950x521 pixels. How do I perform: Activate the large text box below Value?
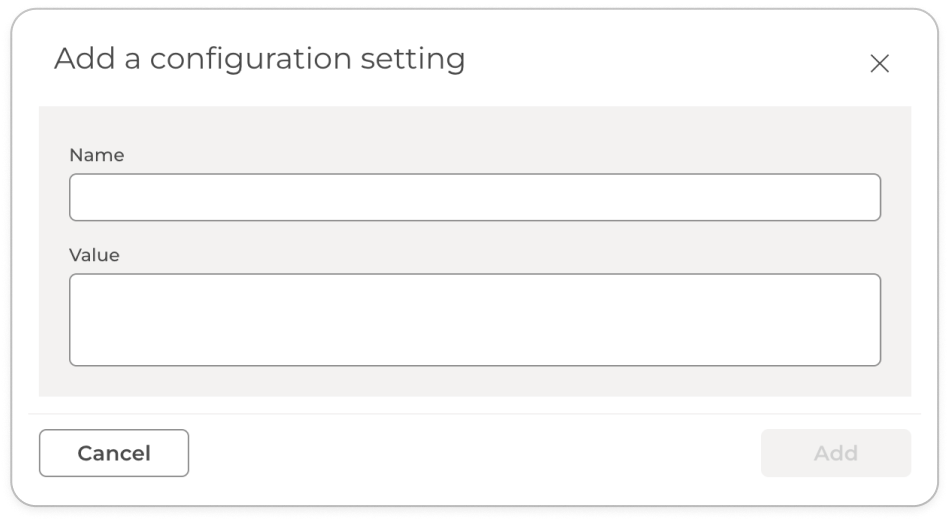coord(475,320)
